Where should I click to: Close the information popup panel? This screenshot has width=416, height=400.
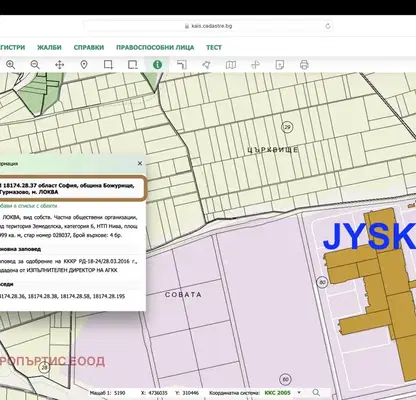(x=140, y=163)
